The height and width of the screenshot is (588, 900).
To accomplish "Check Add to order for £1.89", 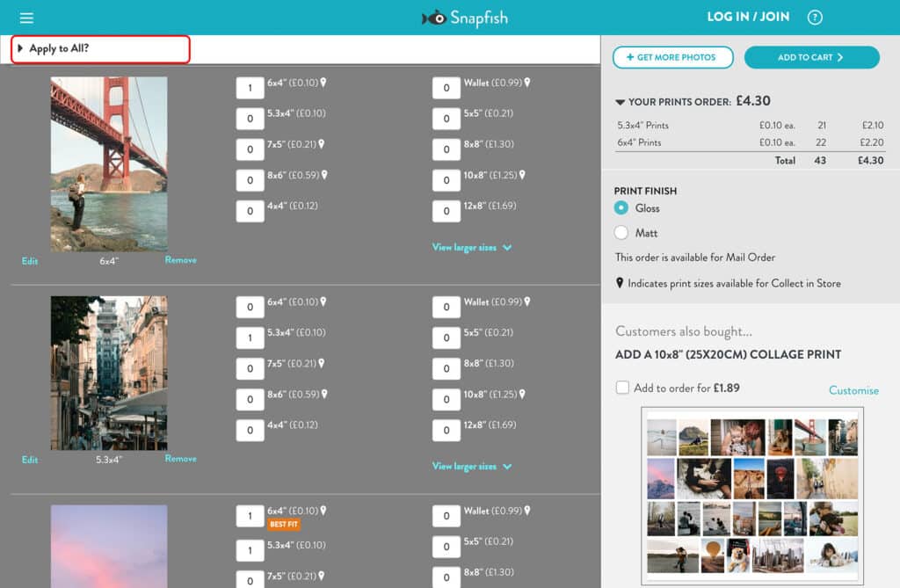I will [622, 388].
